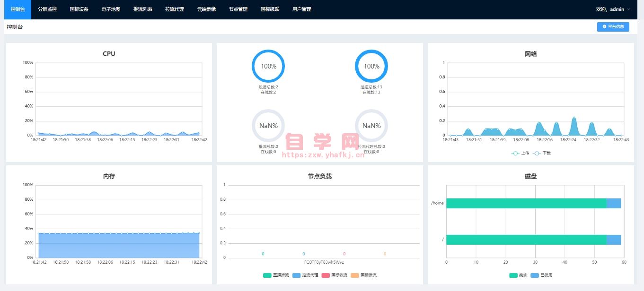Click the 剩余 green legend swatch
Image resolution: width=644 pixels, height=291 pixels.
click(513, 275)
